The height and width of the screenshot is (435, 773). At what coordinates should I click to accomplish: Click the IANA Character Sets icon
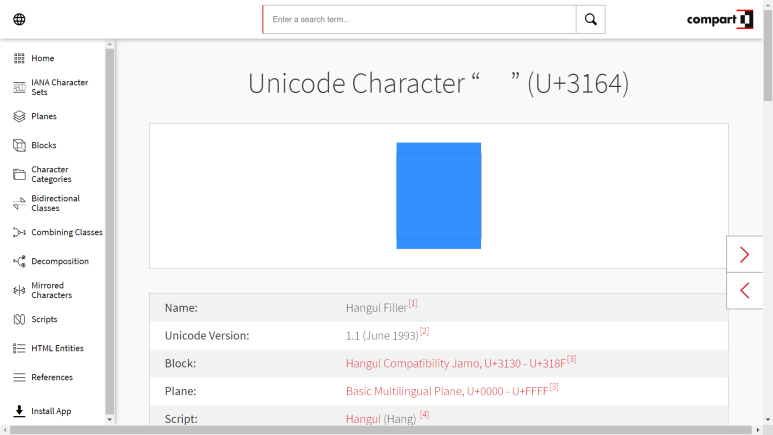[x=19, y=87]
